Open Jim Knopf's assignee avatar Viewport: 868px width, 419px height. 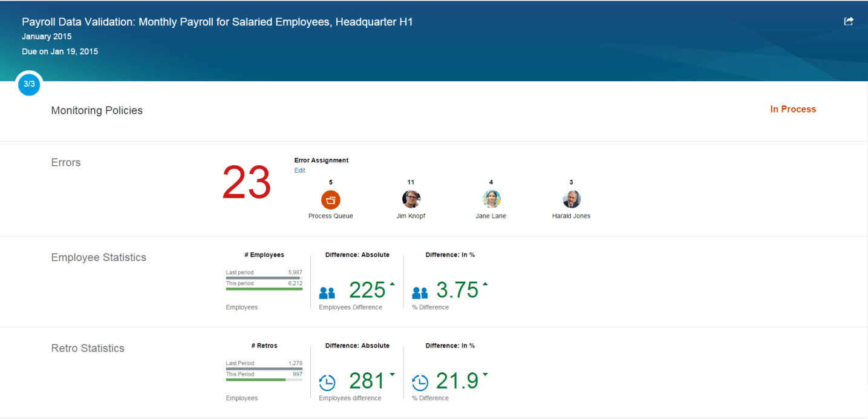click(x=411, y=199)
